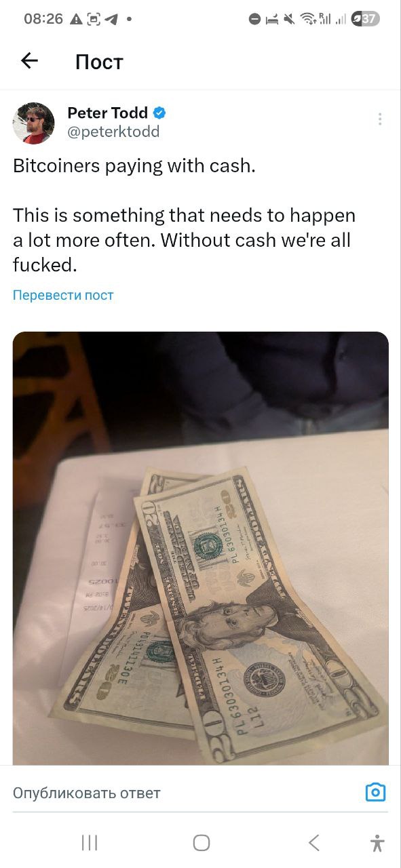Image resolution: width=401 pixels, height=868 pixels.
Task: Tap the Пост header title
Action: (x=99, y=62)
